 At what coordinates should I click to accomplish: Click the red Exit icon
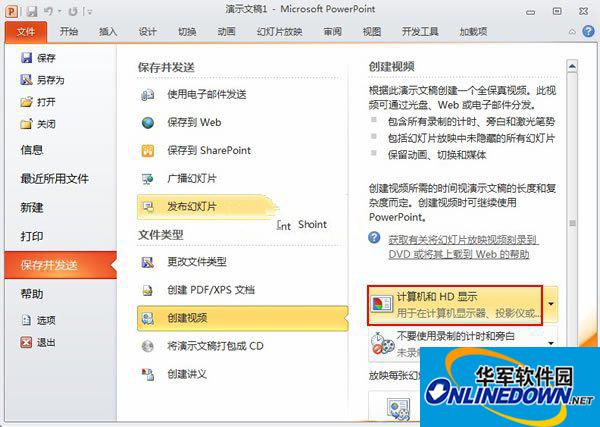coord(26,342)
